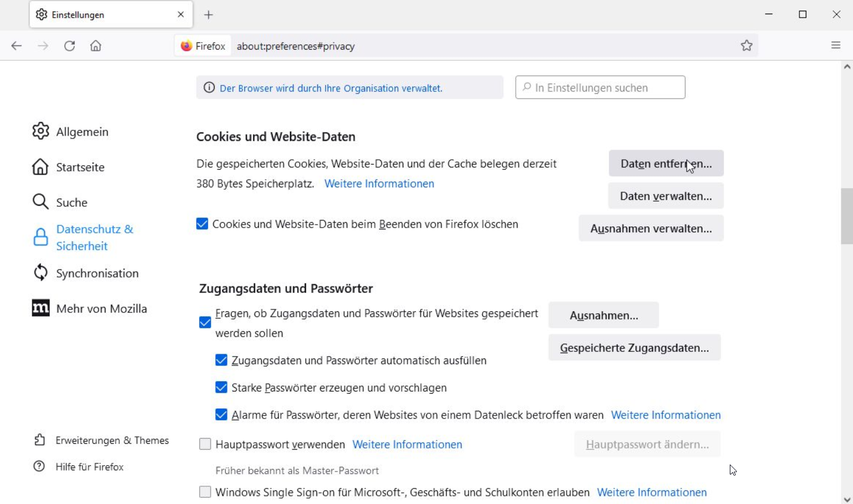The width and height of the screenshot is (853, 504).
Task: Open the Firefox hamburger menu
Action: coord(836,45)
